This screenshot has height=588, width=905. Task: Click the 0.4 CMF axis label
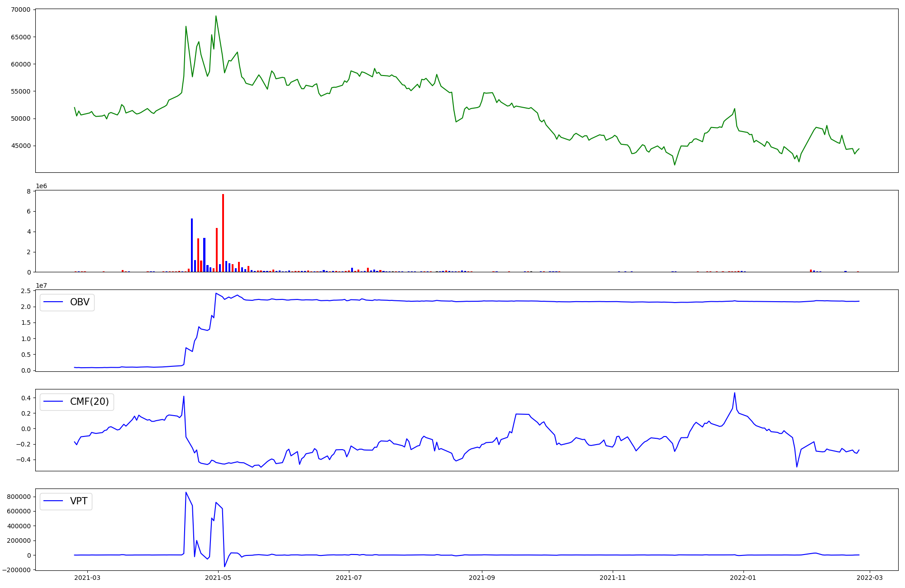(x=25, y=398)
